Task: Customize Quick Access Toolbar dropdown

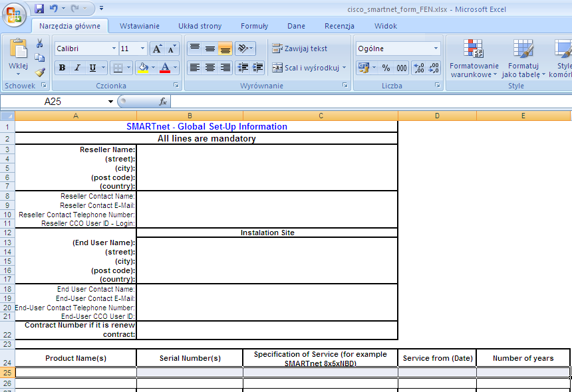Action: click(x=101, y=8)
